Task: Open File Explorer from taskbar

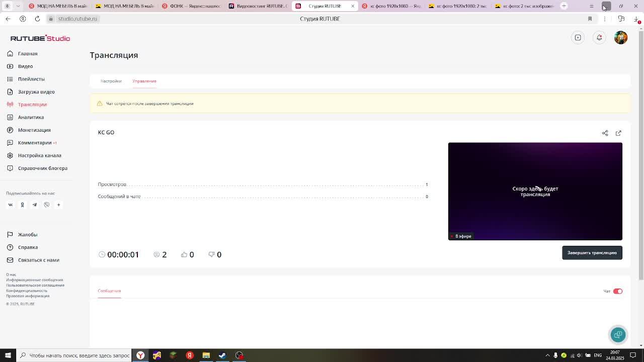Action: (206, 355)
